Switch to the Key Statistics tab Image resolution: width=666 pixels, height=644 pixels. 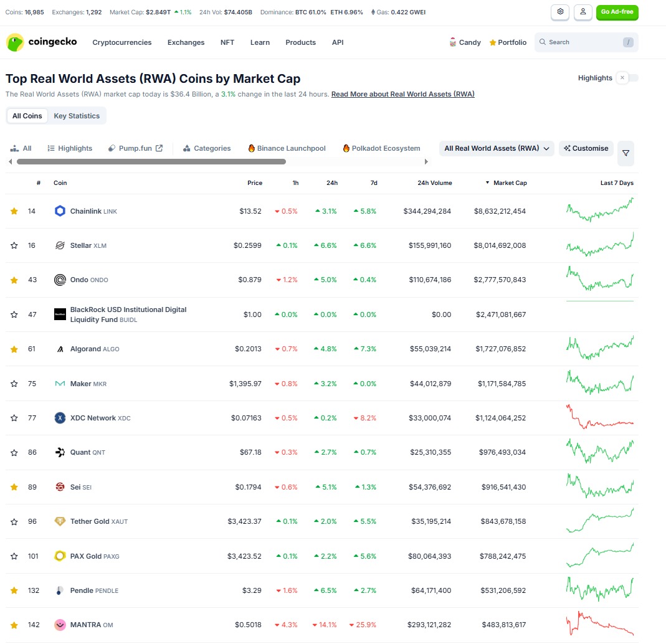tap(77, 116)
